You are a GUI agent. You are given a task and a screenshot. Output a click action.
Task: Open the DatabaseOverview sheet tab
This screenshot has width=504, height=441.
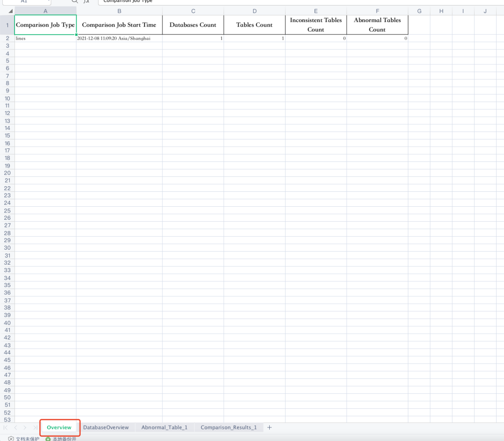click(106, 427)
